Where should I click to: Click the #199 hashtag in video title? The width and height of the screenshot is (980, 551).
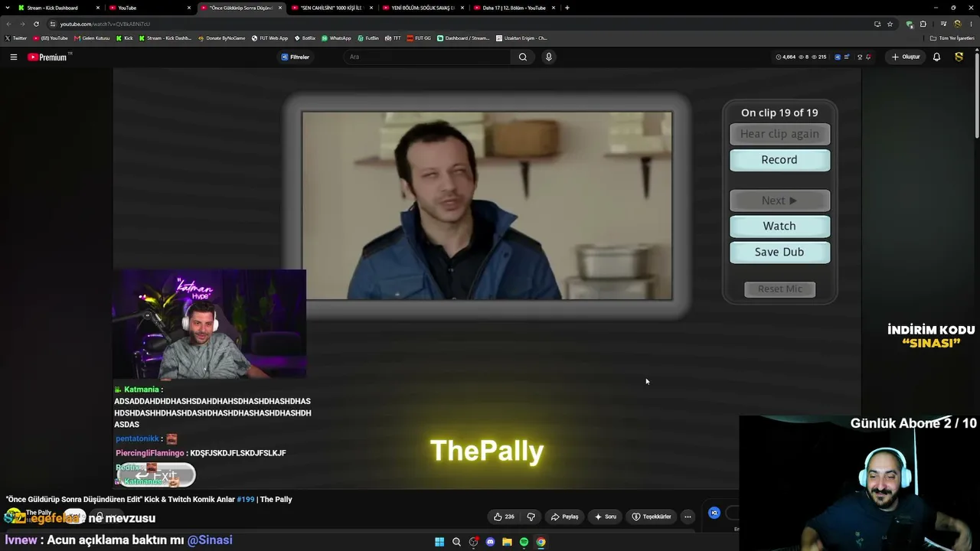click(x=246, y=500)
